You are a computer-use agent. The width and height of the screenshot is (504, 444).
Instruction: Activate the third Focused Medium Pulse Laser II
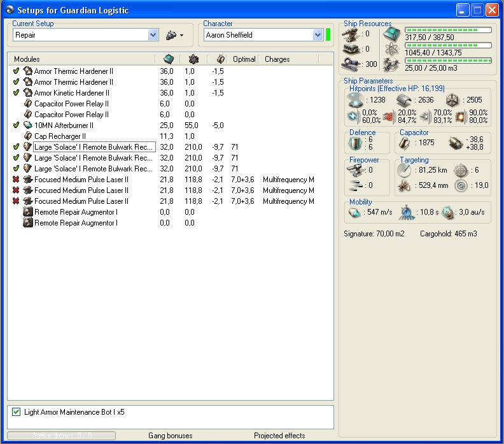pyautogui.click(x=16, y=201)
